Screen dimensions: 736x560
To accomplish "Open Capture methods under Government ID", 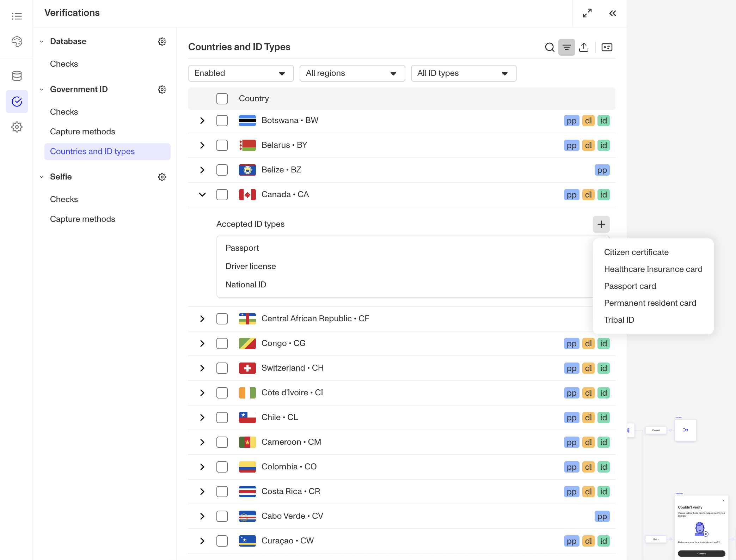I will 82,132.
